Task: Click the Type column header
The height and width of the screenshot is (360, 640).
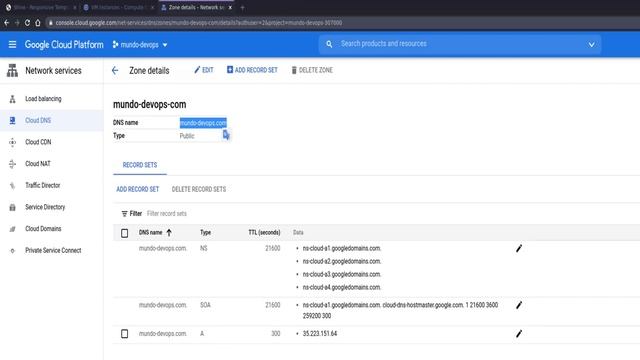Action: [x=205, y=232]
